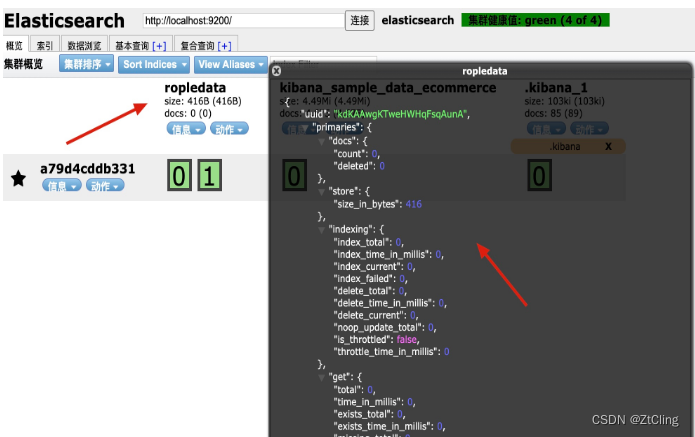
Task: Click the "delete_current" line
Action: click(376, 316)
